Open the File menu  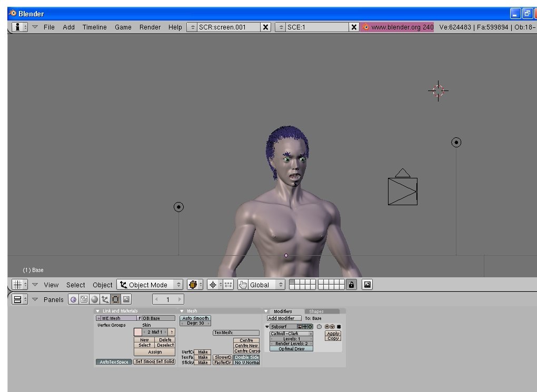[49, 27]
